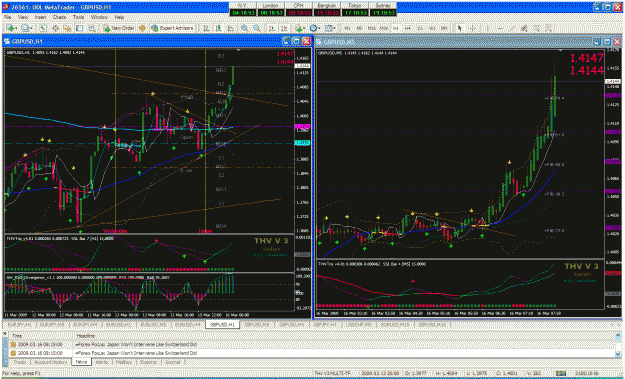Toggle the Data Window toolbar icon
Screen dimensions: 625x379
(55, 28)
